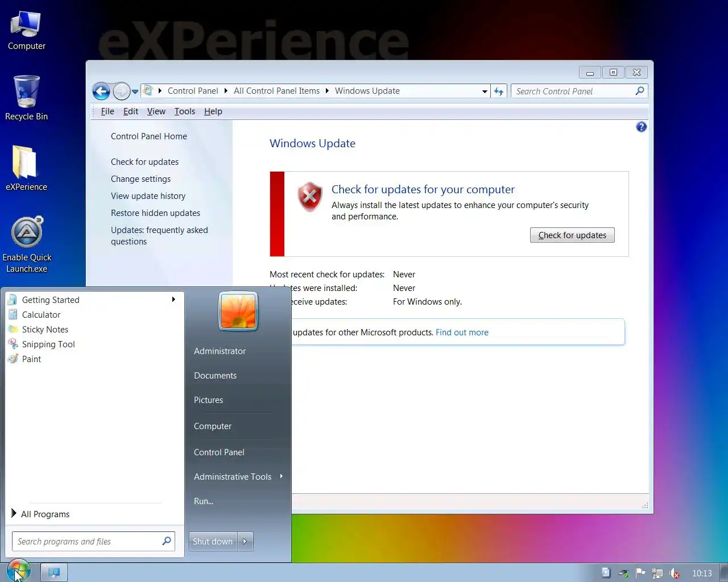Click the Refresh button beside address bar
Screen dimensions: 728x582
pos(499,91)
